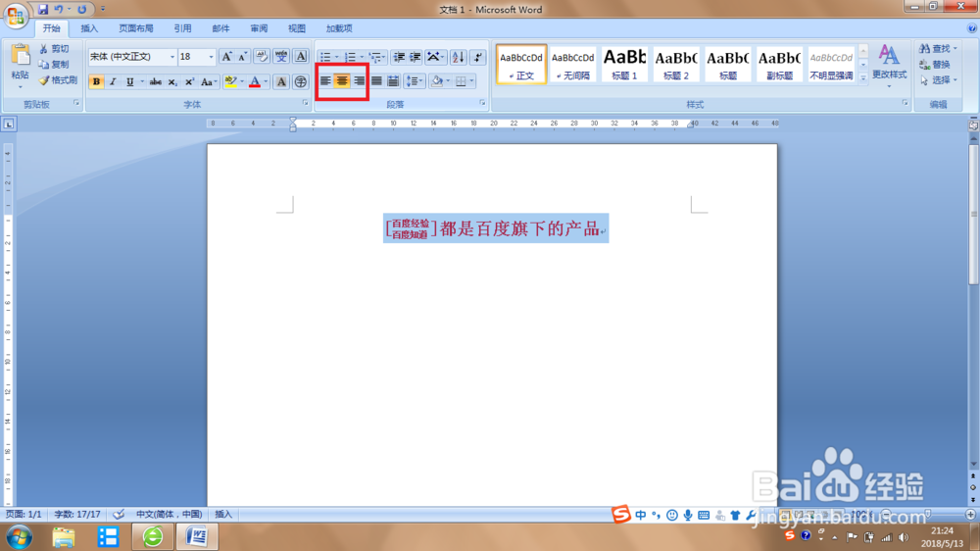Image resolution: width=980 pixels, height=551 pixels.
Task: Open the font name dropdown 宋体
Action: [172, 57]
